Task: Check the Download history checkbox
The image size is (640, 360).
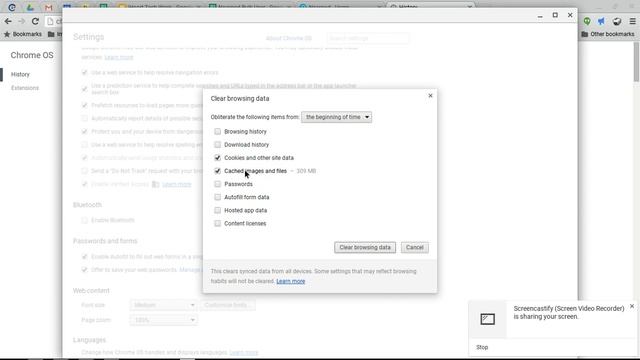Action: [x=218, y=144]
